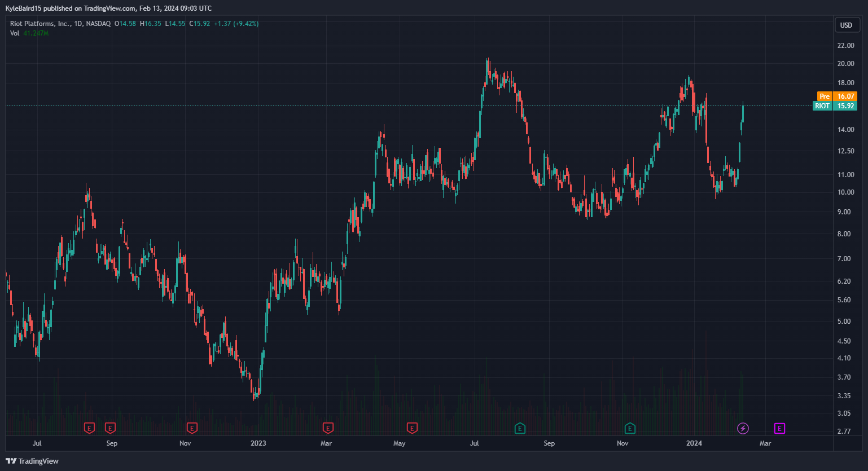This screenshot has width=868, height=471.
Task: Click the green earnings marker near November 2023
Action: [630, 429]
